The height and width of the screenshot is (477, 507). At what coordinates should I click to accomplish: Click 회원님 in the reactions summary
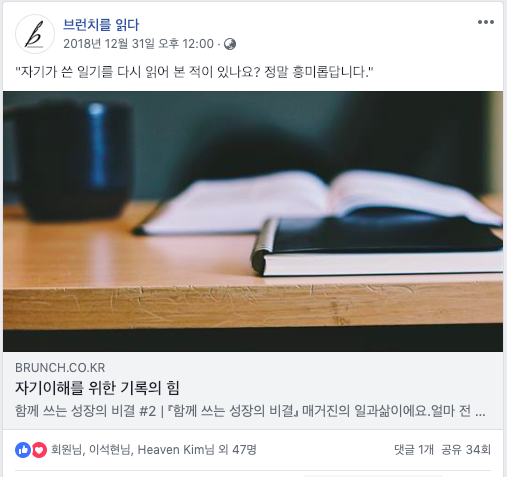tap(68, 450)
